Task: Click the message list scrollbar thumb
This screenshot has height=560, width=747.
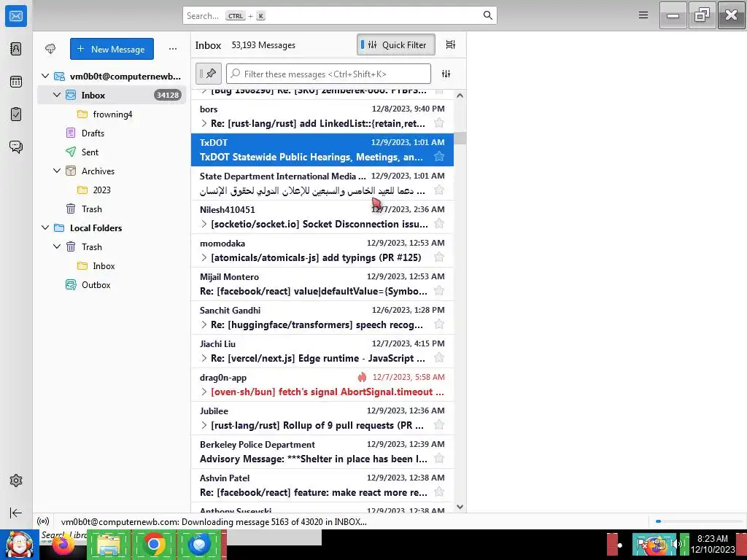Action: click(460, 138)
